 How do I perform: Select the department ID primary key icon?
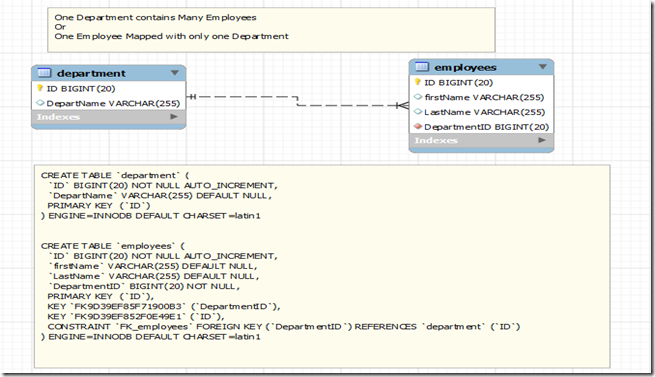click(40, 88)
